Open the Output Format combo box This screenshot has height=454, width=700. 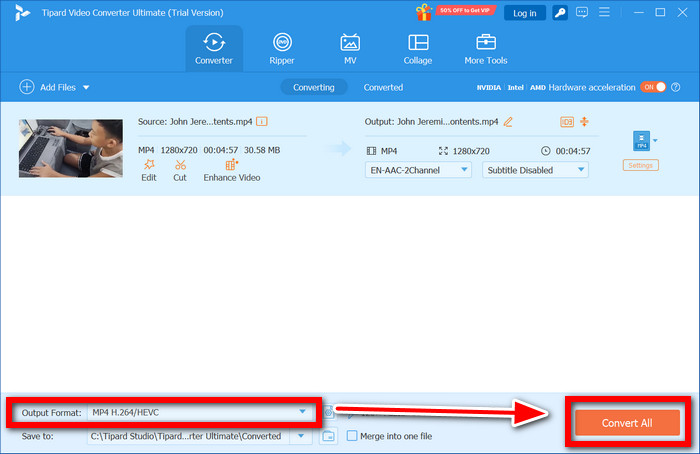(x=200, y=412)
